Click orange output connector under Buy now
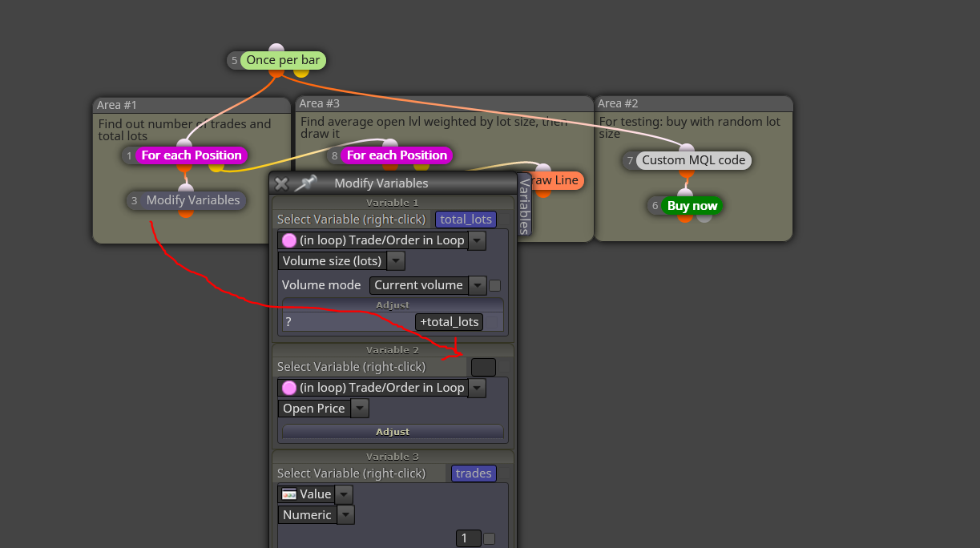980x548 pixels. [685, 217]
